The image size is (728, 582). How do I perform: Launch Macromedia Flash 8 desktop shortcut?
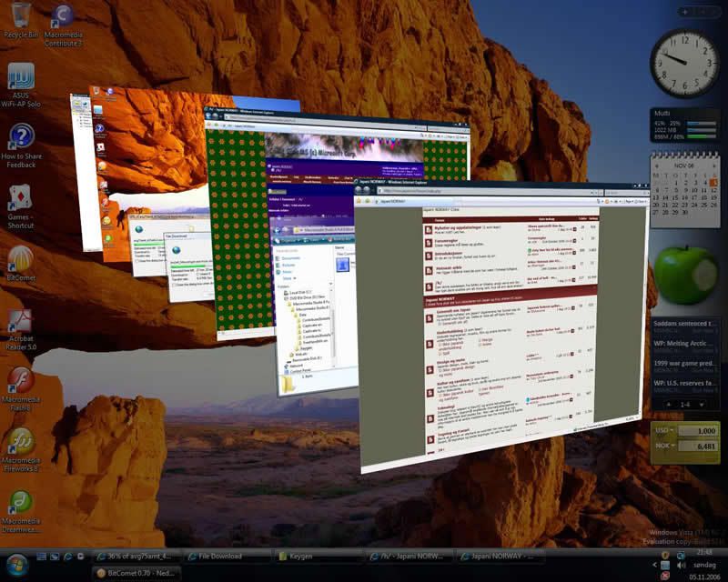tap(20, 389)
